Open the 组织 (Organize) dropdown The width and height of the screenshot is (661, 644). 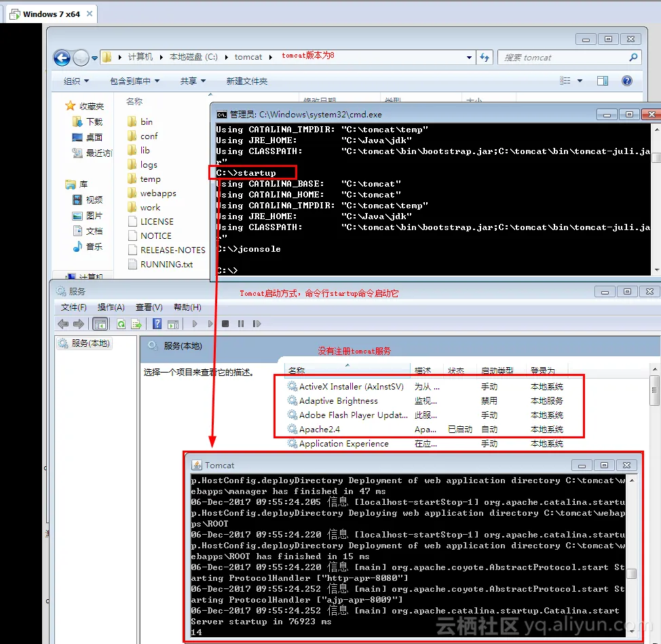(x=76, y=81)
